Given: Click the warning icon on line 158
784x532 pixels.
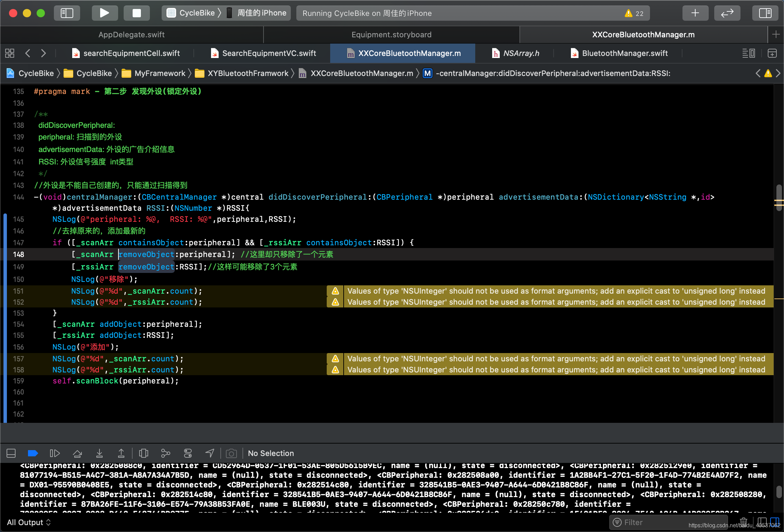Looking at the screenshot, I should [x=335, y=370].
